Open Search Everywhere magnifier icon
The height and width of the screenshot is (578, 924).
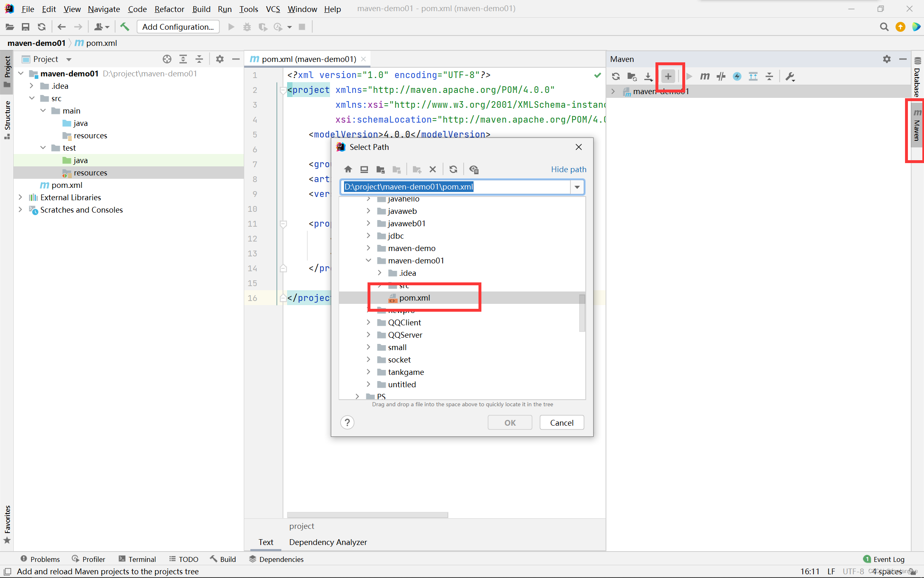[x=884, y=27]
